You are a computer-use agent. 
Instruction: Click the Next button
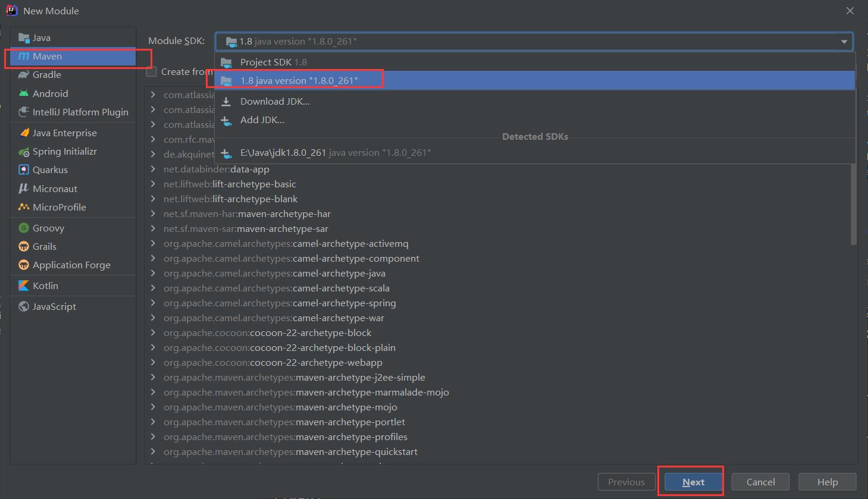click(x=693, y=482)
